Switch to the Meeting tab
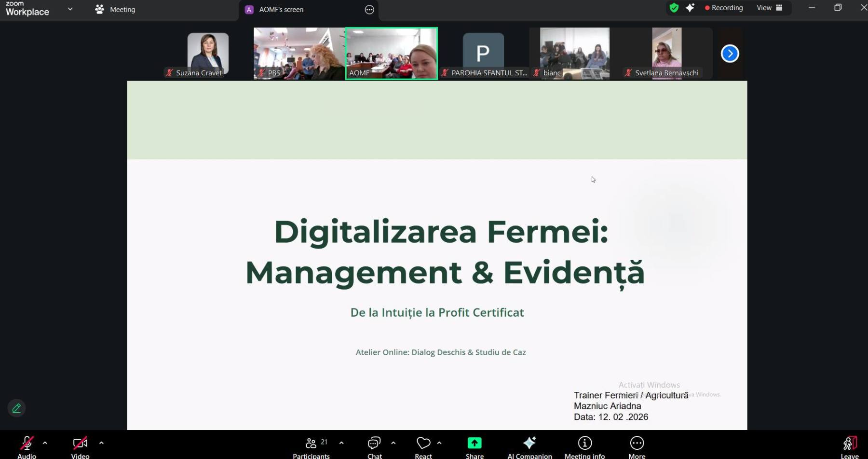 click(x=116, y=9)
